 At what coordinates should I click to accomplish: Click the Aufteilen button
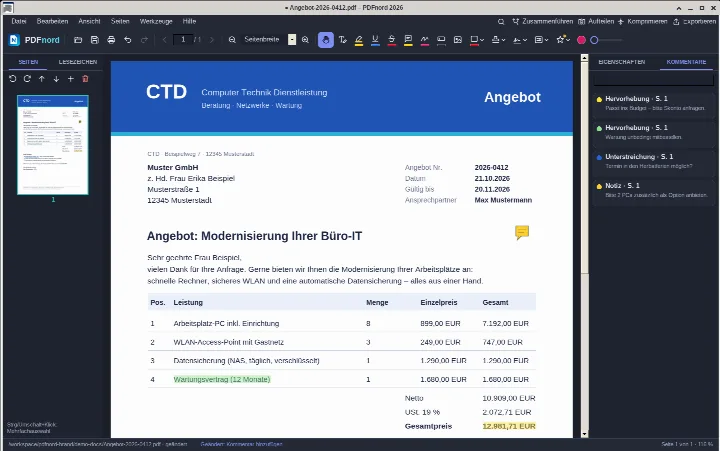596,22
